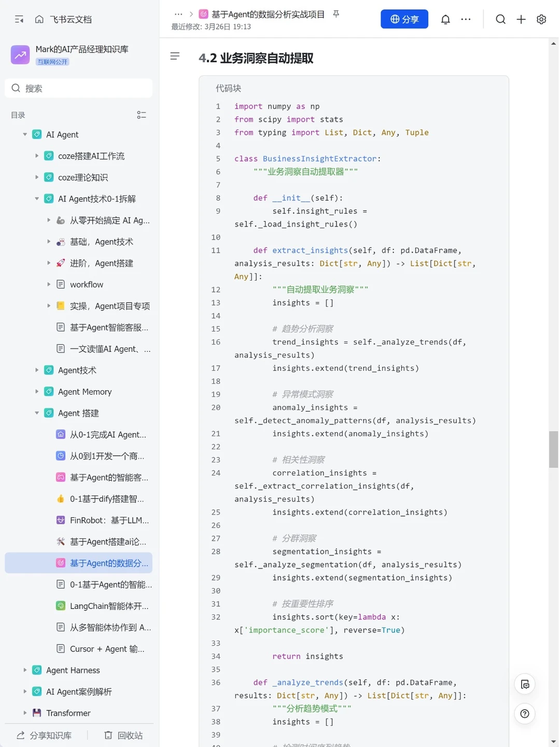Go to the Feishu Docs home icon
Image resolution: width=560 pixels, height=747 pixels.
coord(39,19)
